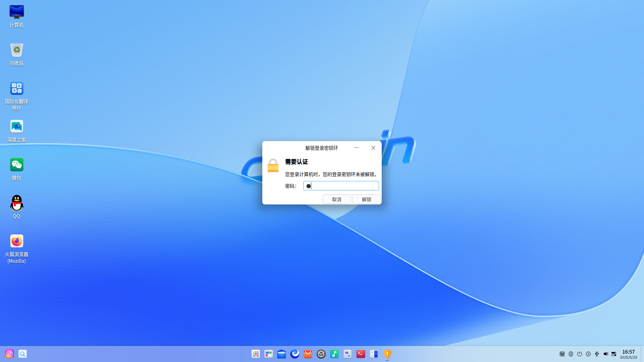Click show desktop strip at dock edge

[x=642, y=354]
